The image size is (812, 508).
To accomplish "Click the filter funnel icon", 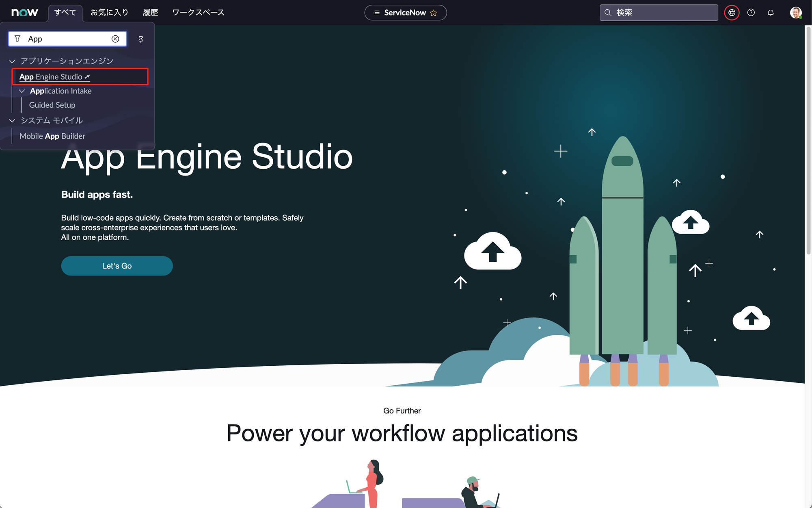I will click(17, 39).
